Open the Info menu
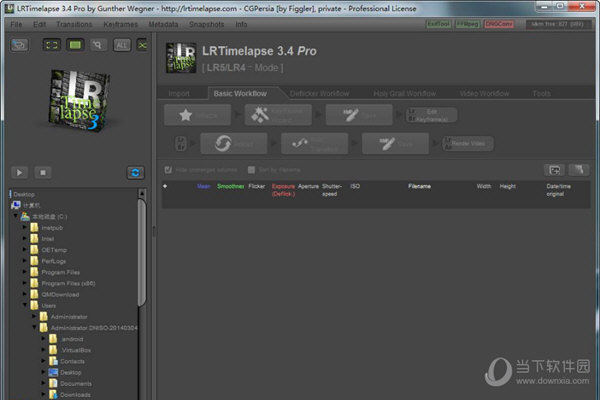This screenshot has width=600, height=400. tap(241, 24)
